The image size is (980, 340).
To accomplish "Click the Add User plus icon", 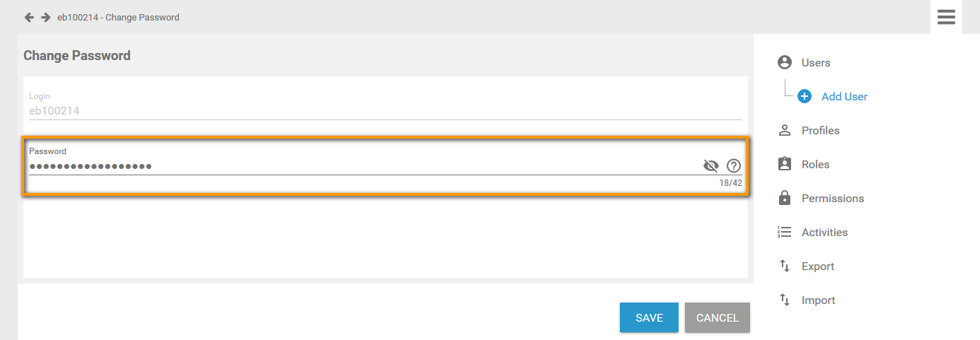I will (x=805, y=96).
